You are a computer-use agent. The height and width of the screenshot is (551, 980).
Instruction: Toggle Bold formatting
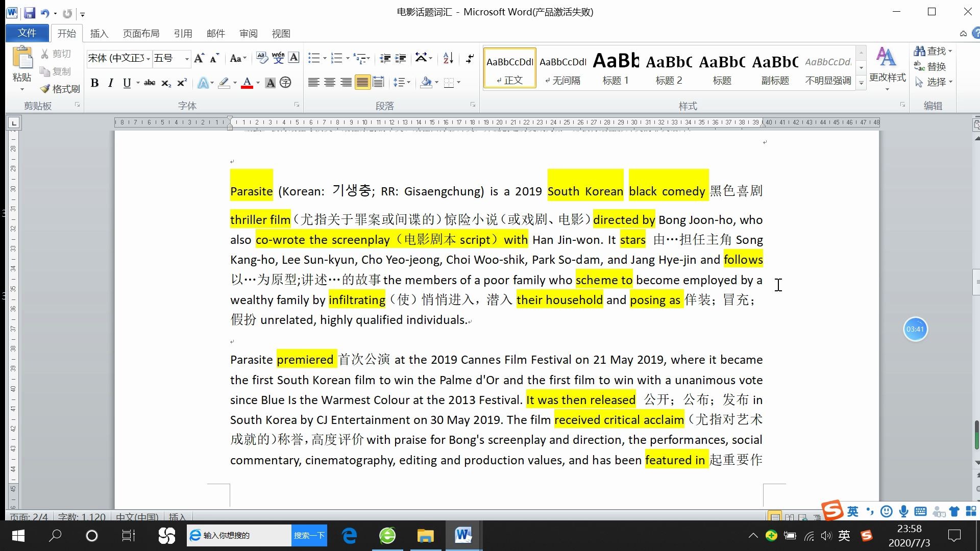pyautogui.click(x=94, y=83)
